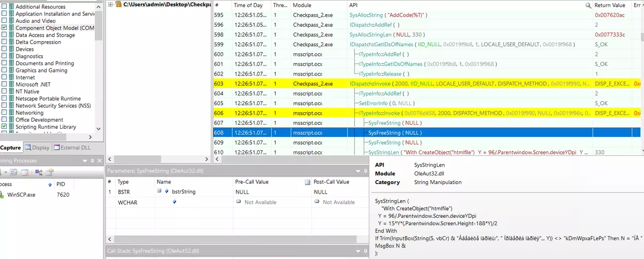
Task: Enable Data Access and Storage checkbox
Action: (5, 35)
